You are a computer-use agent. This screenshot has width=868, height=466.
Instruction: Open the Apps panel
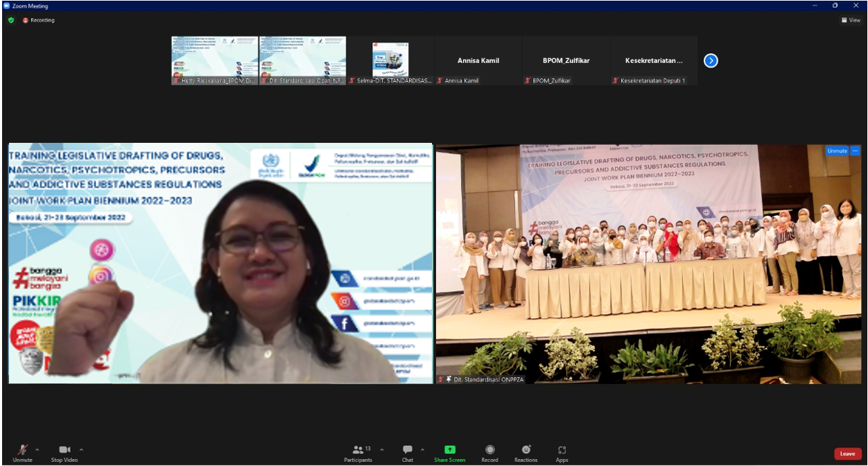pos(562,451)
